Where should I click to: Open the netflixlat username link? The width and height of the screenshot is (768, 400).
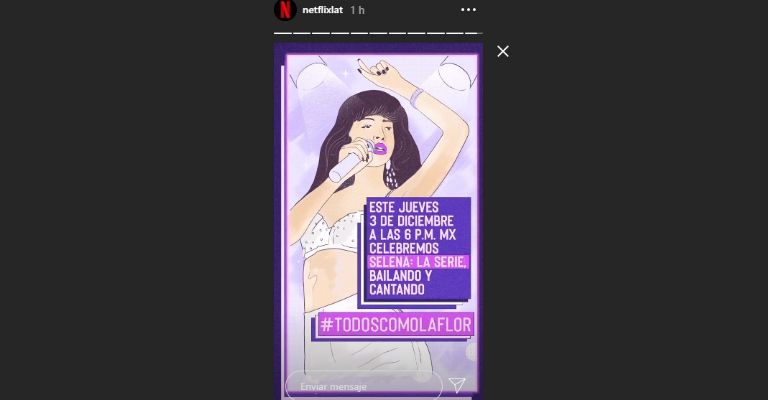[x=322, y=10]
